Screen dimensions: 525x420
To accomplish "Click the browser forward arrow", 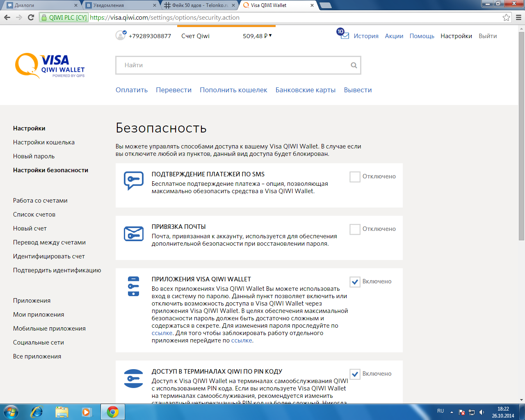I will click(x=19, y=17).
